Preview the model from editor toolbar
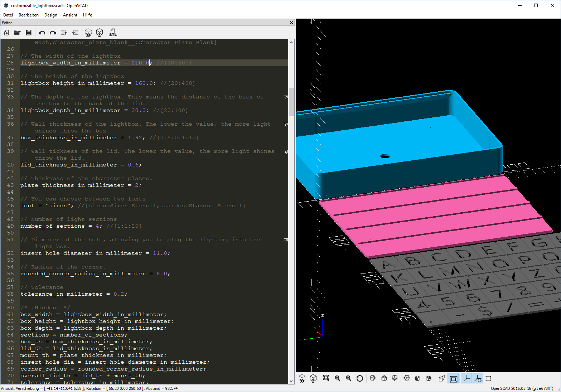This screenshot has width=561, height=392. pyautogui.click(x=88, y=33)
